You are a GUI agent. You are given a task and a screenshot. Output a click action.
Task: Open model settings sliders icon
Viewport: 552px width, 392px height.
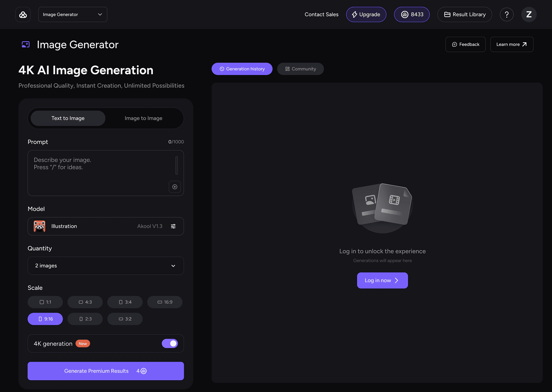[x=173, y=226]
